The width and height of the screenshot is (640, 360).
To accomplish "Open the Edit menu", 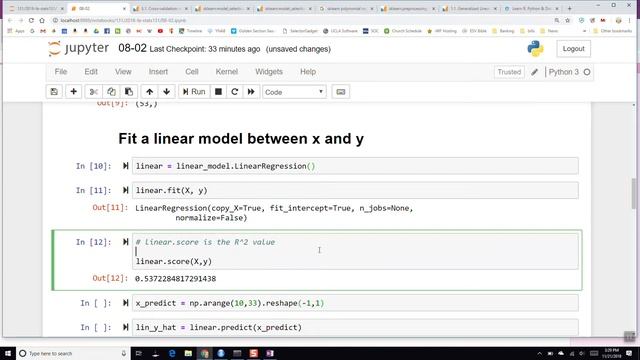I will tap(91, 72).
